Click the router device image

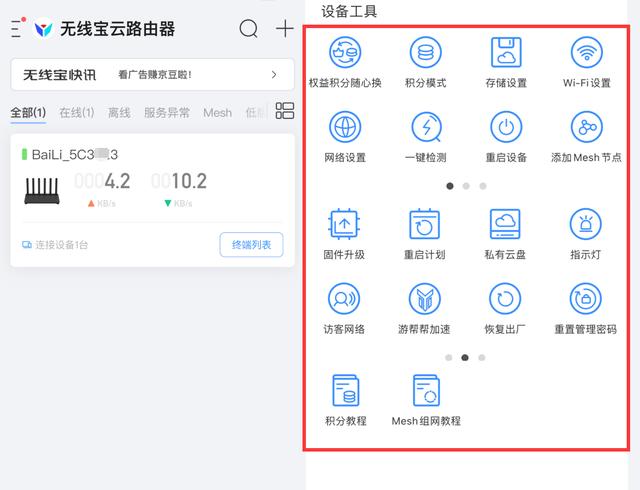pyautogui.click(x=42, y=190)
